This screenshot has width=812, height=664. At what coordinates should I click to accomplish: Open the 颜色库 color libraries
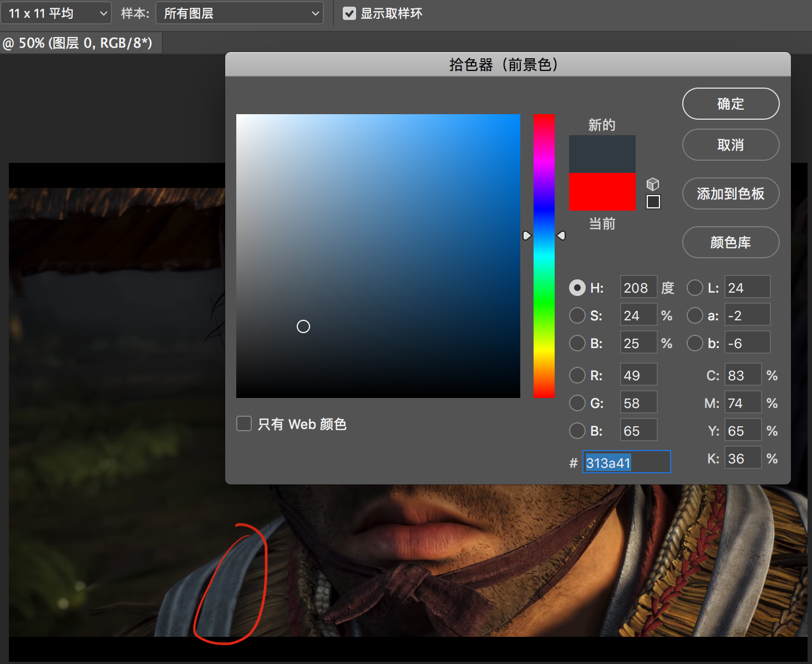[x=730, y=242]
